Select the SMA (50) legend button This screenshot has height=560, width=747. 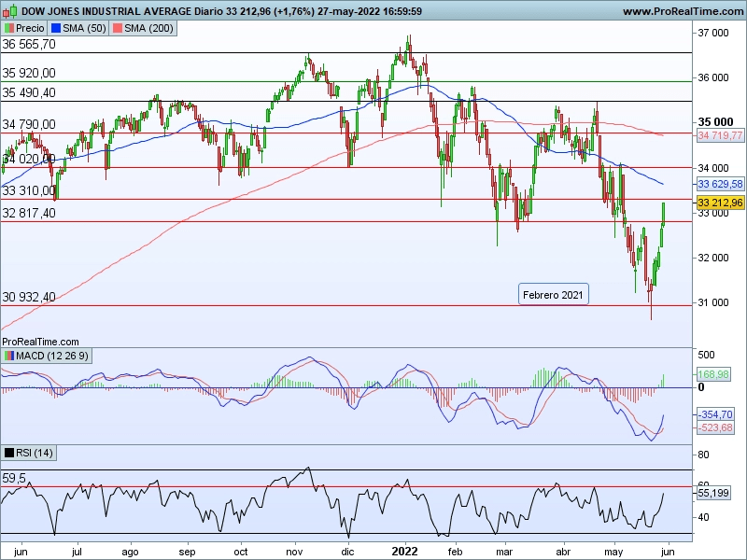pyautogui.click(x=78, y=28)
